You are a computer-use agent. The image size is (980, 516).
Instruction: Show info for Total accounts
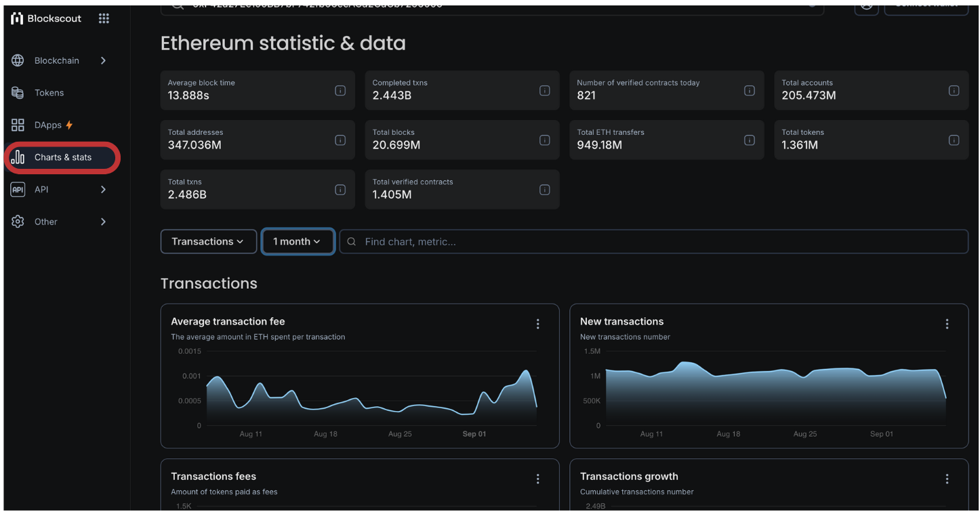(x=954, y=90)
